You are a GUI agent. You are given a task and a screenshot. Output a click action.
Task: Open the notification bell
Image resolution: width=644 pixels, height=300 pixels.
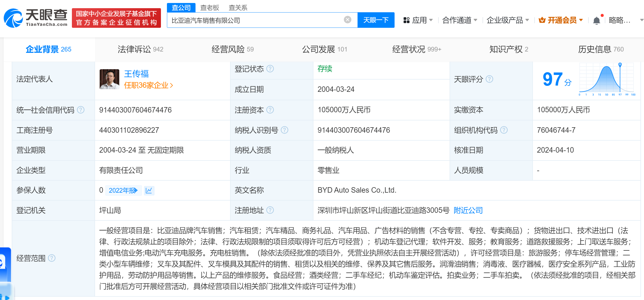pos(596,20)
